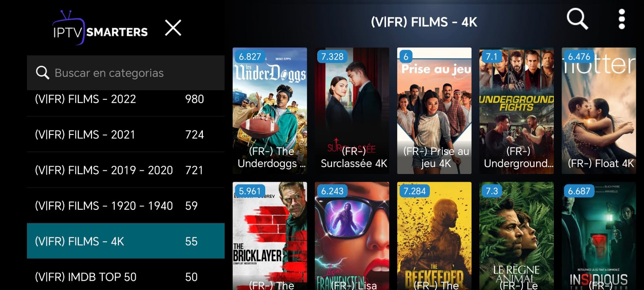
Task: Open (V|FR) FILMS - 2019 - 2020 category
Action: click(x=126, y=170)
